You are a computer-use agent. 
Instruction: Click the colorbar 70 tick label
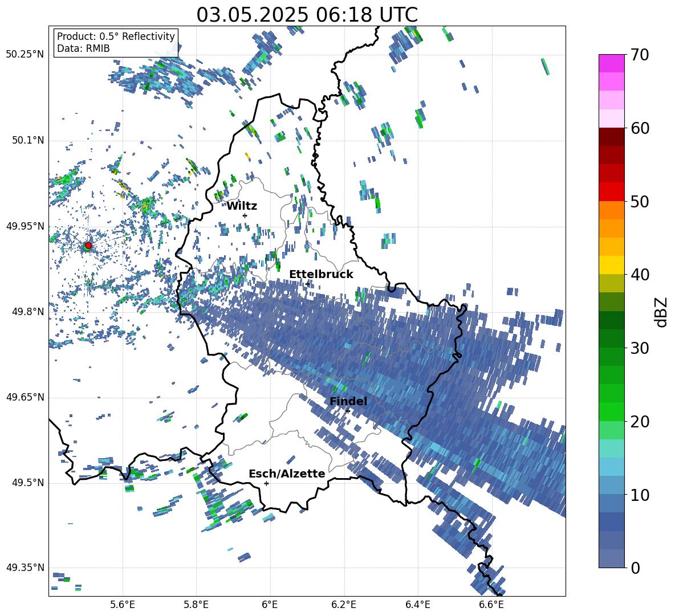click(640, 55)
